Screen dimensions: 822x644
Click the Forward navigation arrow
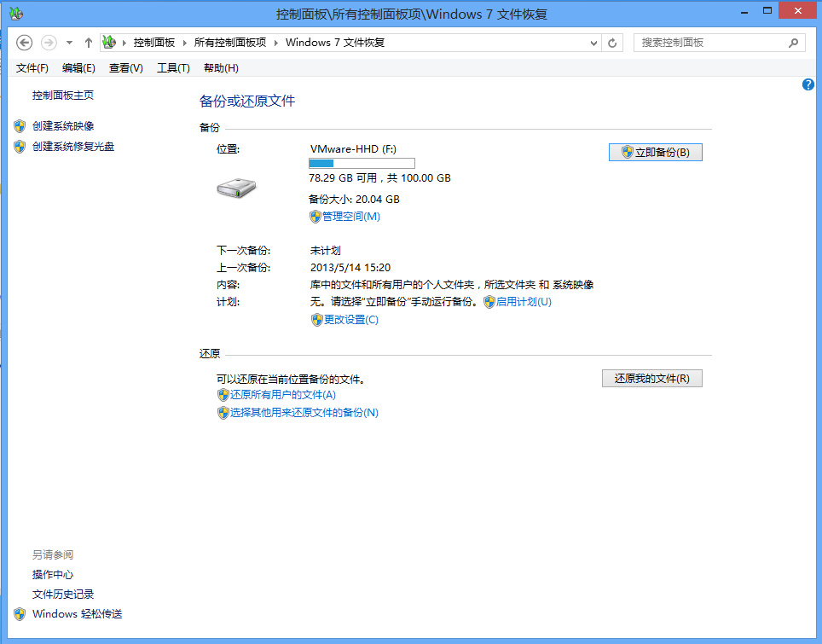point(49,43)
